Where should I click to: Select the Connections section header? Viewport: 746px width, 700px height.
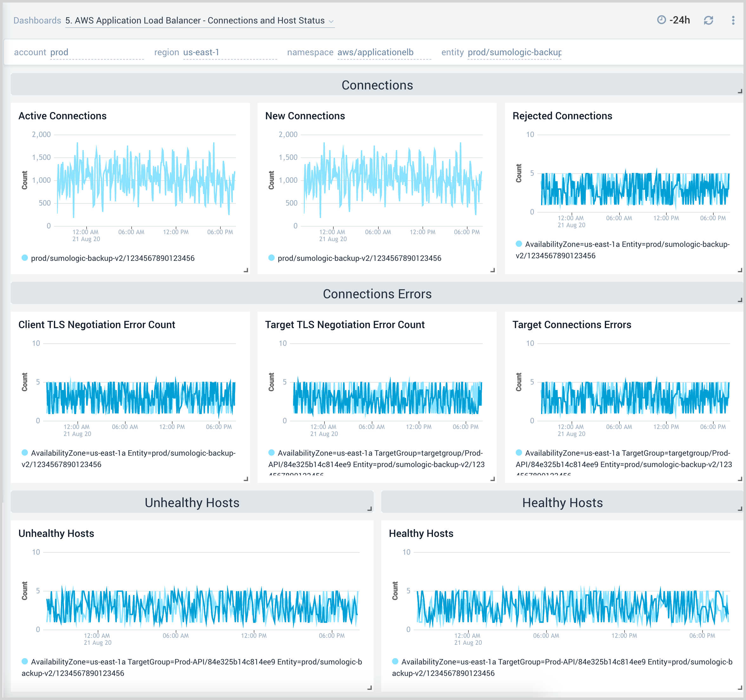point(377,85)
